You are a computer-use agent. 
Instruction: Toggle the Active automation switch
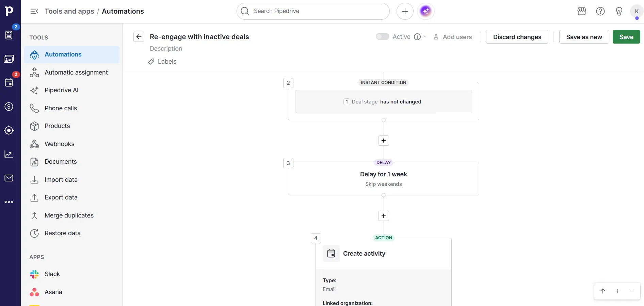[x=382, y=36]
